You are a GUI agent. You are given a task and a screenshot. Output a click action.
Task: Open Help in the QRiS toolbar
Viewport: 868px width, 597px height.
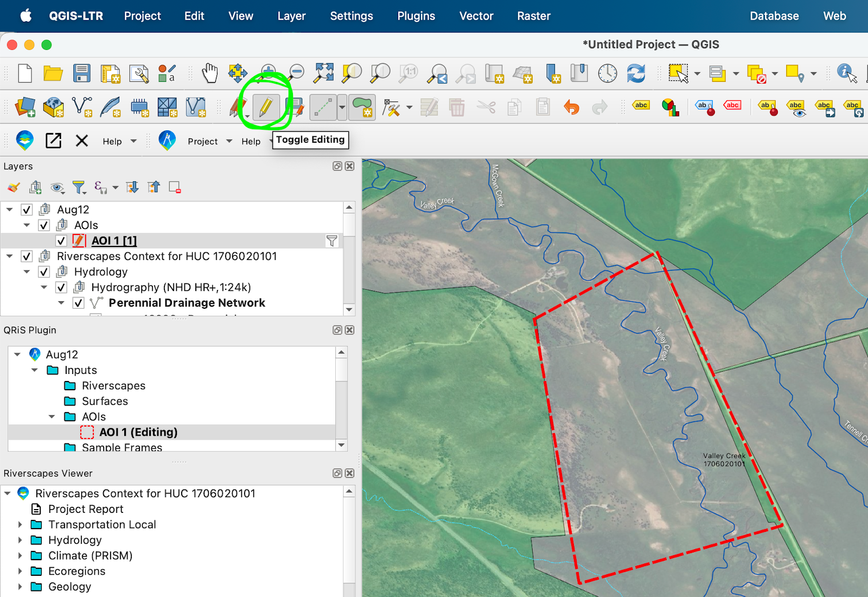coord(251,141)
